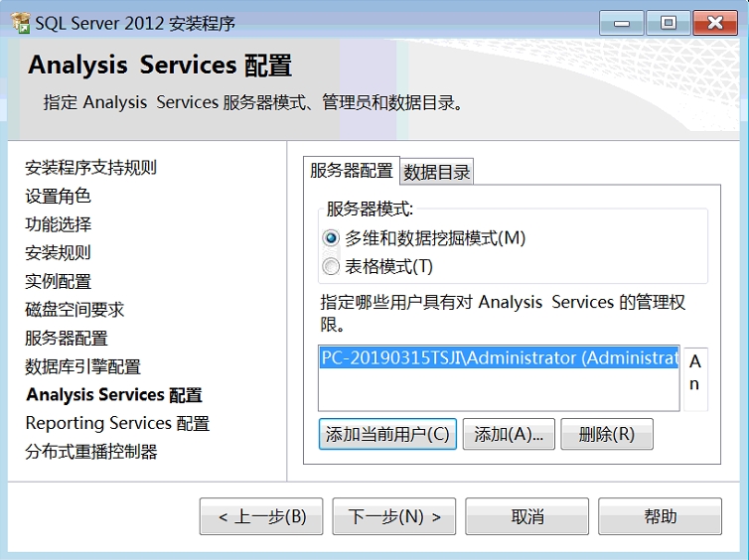Select the Administrator entry in user list
This screenshot has width=749, height=560.
point(499,357)
